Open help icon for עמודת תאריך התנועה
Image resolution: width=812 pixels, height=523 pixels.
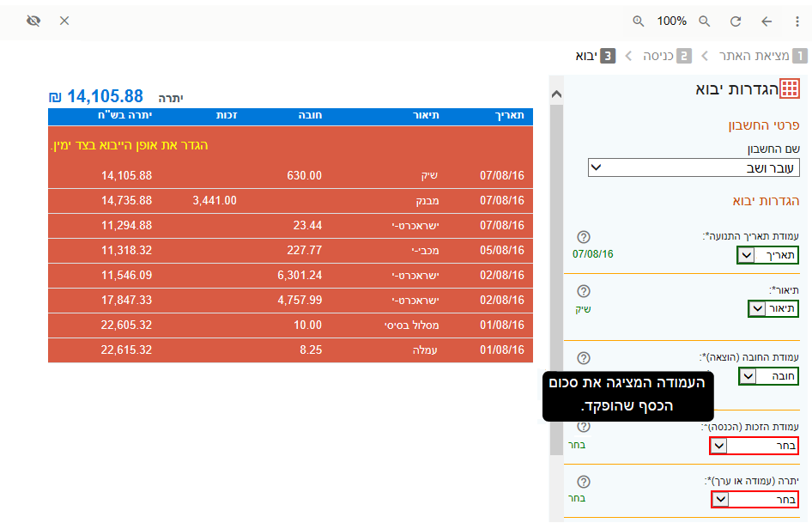(584, 237)
